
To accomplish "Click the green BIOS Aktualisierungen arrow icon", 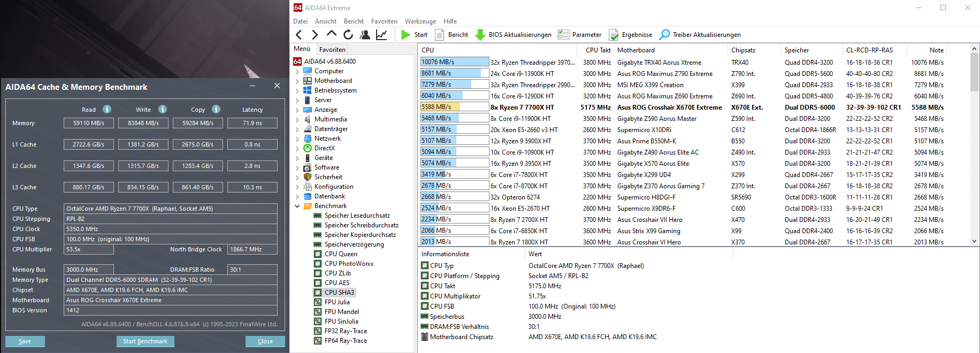I will click(480, 35).
